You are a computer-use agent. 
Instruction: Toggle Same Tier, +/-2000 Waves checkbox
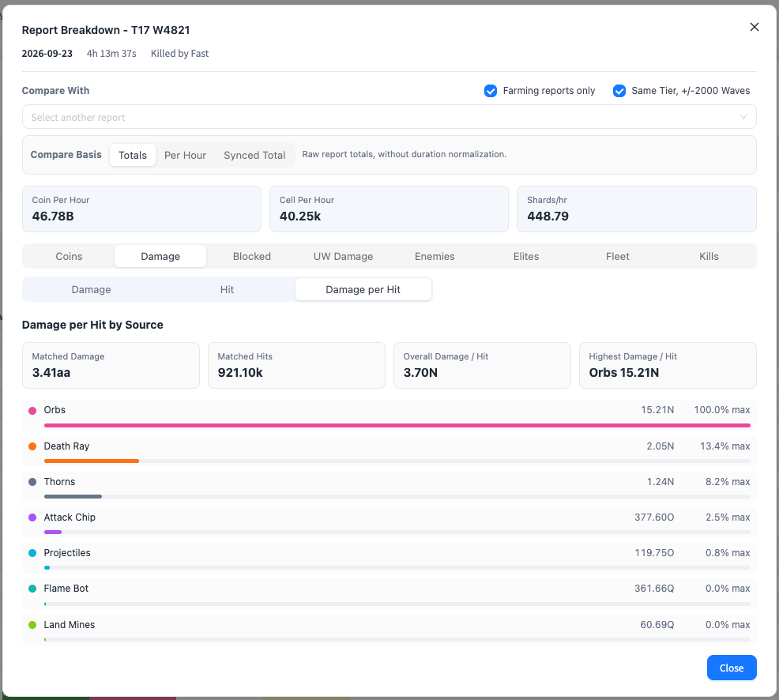pos(619,91)
